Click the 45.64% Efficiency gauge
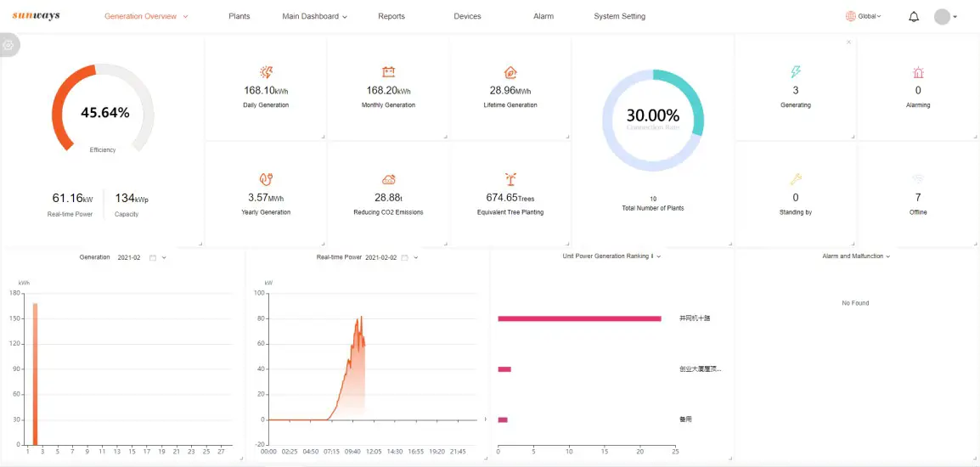 coord(103,108)
